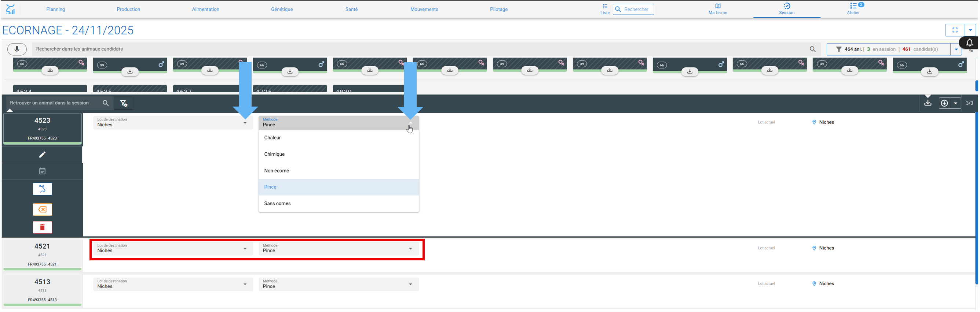Select the animal card 4521
Screen dimensions: 980x312
pyautogui.click(x=42, y=255)
